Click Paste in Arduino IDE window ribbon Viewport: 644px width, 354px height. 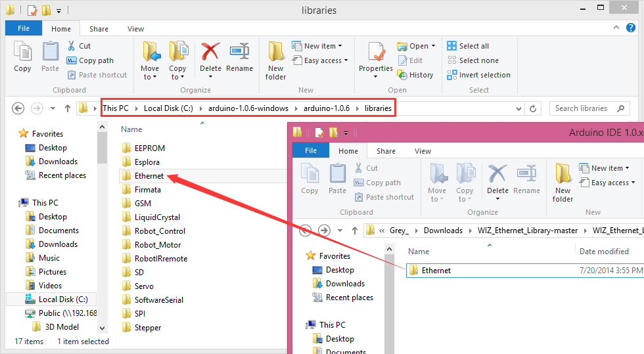tap(337, 179)
